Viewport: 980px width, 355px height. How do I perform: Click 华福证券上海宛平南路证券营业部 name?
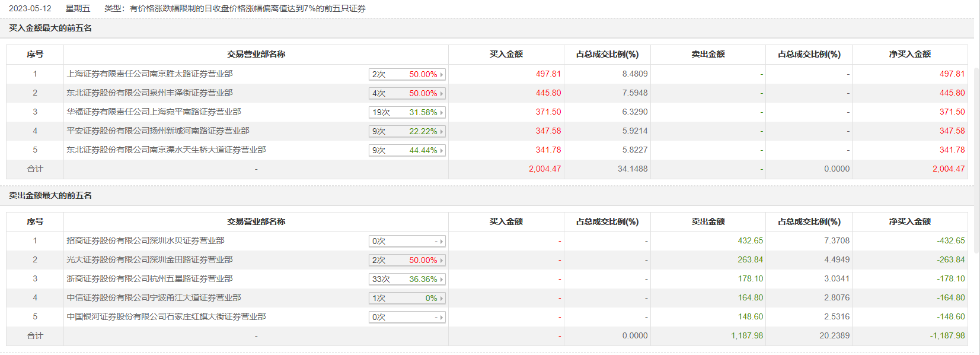point(154,112)
